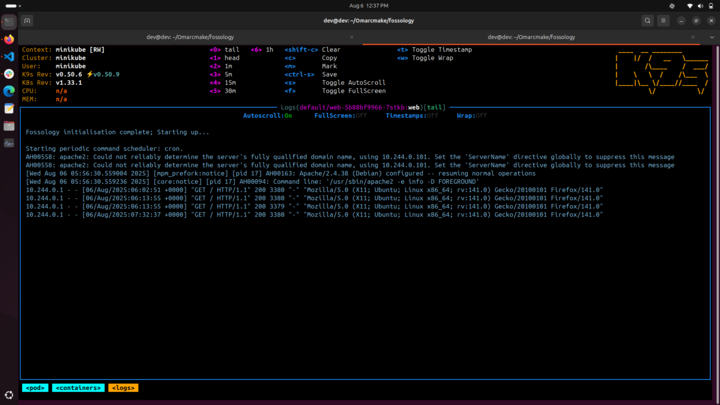Click the Terminal icon in the dock
The height and width of the screenshot is (405, 720).
click(x=9, y=22)
